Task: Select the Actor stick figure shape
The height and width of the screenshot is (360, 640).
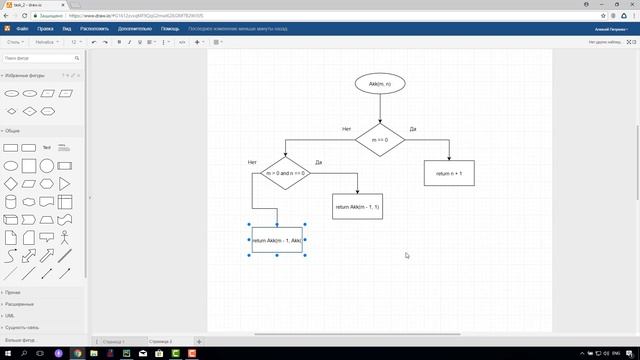Action: point(64,237)
